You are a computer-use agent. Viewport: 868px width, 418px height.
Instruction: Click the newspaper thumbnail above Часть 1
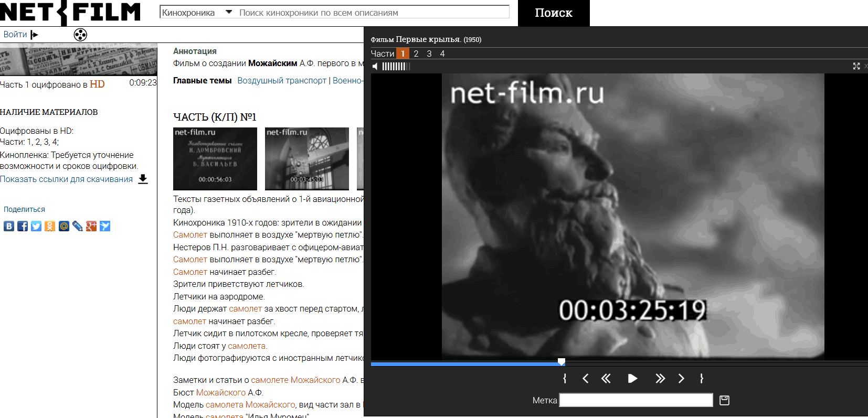coord(79,59)
